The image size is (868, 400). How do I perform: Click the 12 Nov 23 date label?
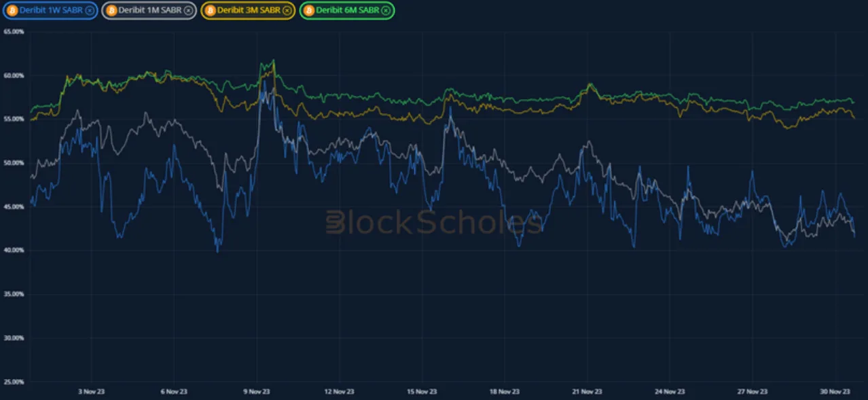340,391
